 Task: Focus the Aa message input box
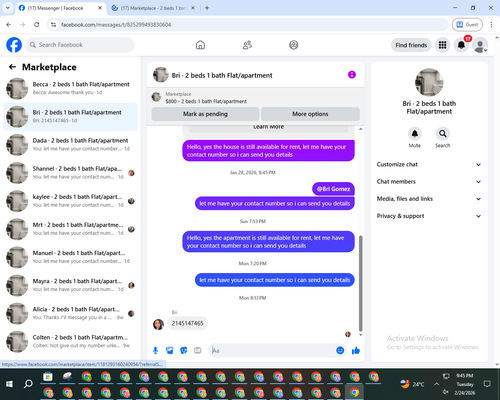272,350
